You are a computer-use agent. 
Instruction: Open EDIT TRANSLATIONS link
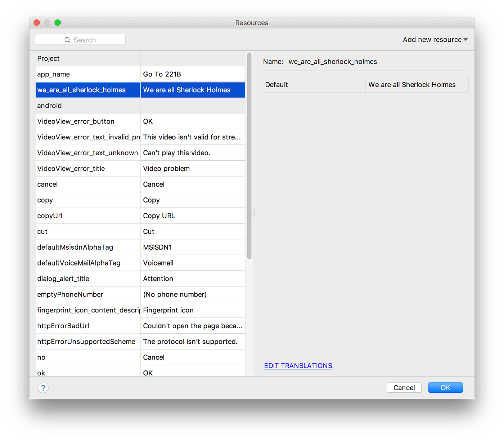tap(298, 366)
